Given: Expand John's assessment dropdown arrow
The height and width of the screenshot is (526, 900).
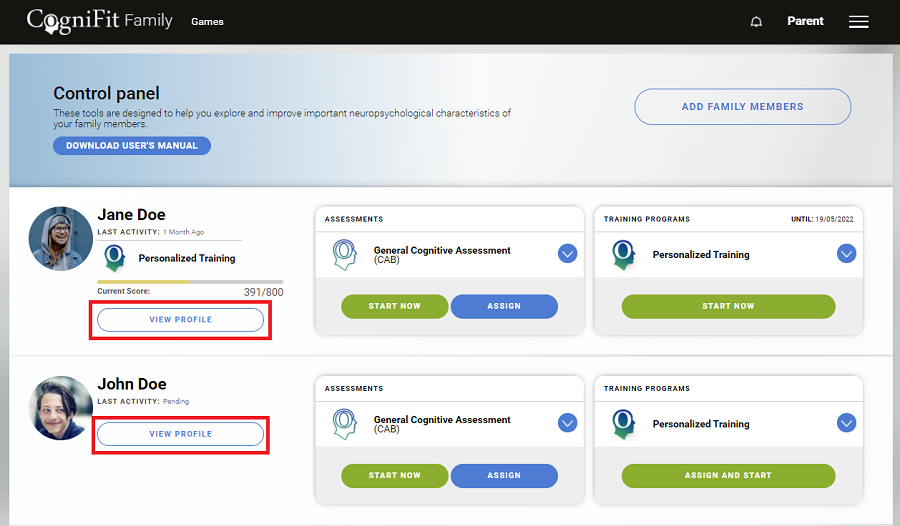Looking at the screenshot, I should click(x=567, y=423).
